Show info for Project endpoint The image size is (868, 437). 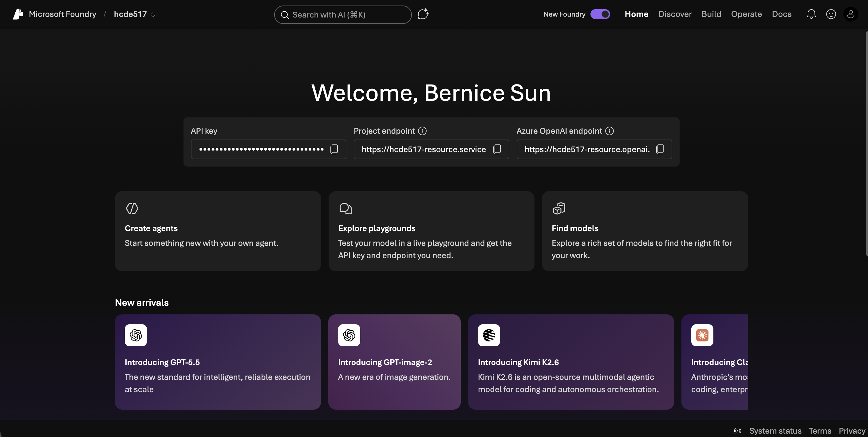tap(422, 131)
